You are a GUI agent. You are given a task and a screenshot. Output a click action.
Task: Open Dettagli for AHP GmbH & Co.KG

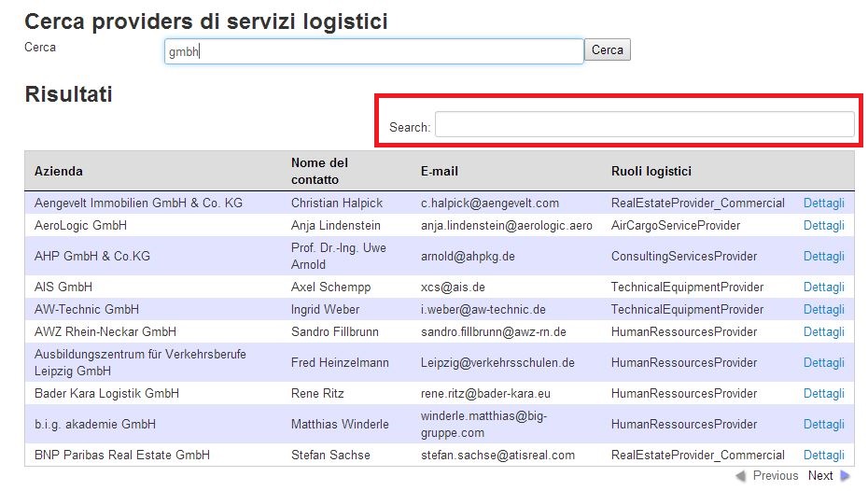click(x=824, y=257)
